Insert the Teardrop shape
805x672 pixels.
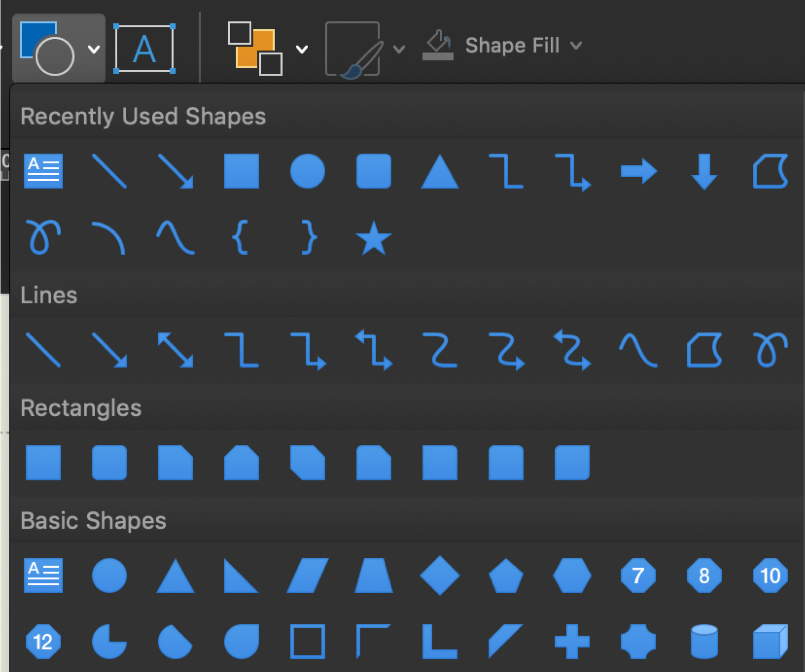pos(241,642)
